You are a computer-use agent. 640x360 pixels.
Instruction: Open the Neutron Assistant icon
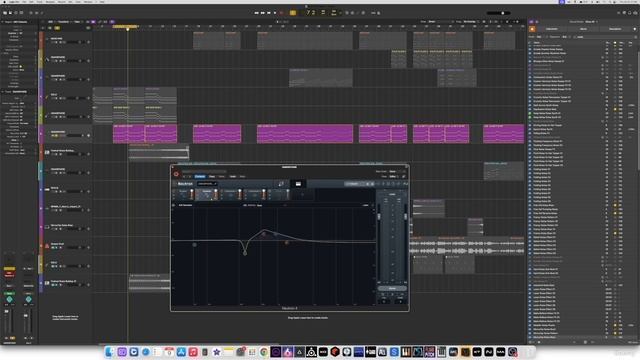tap(281, 184)
